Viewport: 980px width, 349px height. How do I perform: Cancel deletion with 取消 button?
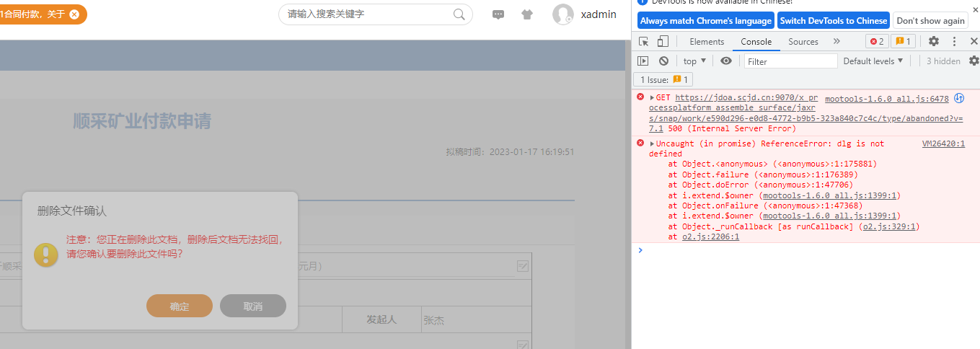(x=252, y=306)
